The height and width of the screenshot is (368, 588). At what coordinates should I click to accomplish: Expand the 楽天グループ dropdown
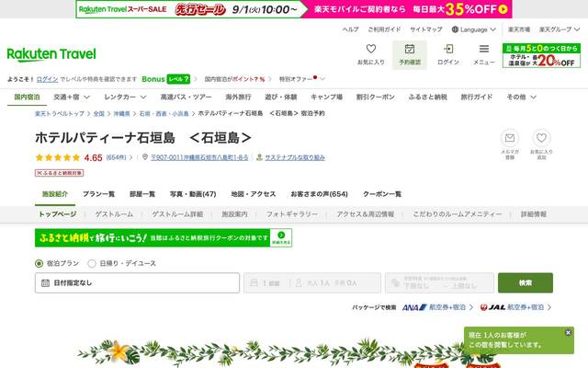click(577, 29)
